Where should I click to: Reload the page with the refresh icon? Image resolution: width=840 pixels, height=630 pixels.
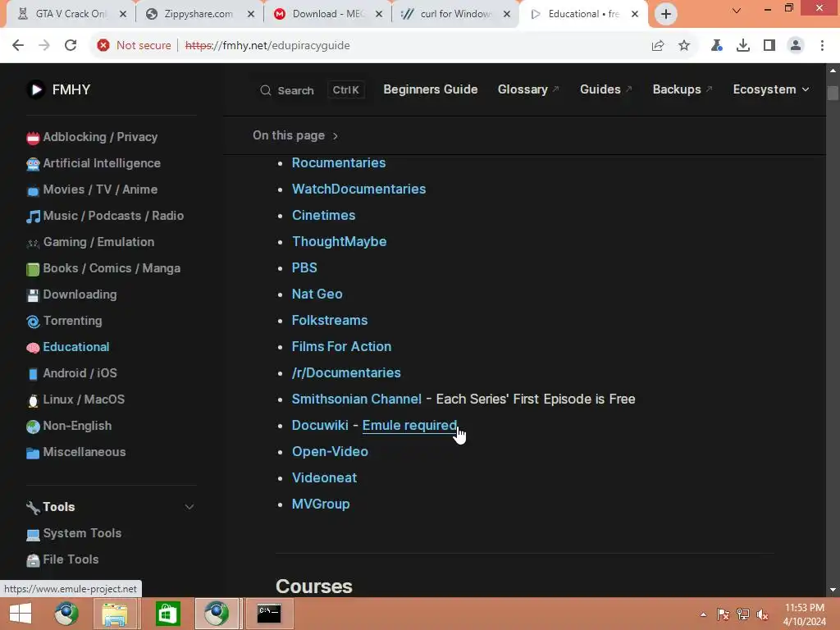point(71,46)
